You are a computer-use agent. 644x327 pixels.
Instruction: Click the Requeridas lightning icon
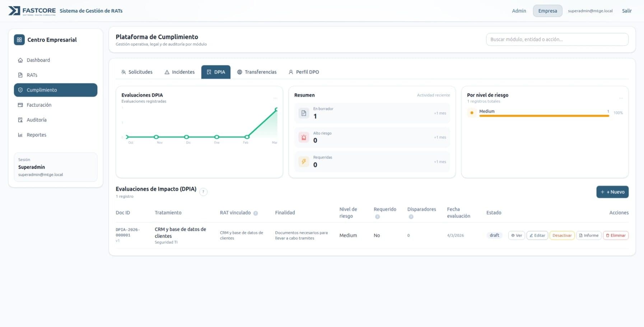(x=304, y=162)
